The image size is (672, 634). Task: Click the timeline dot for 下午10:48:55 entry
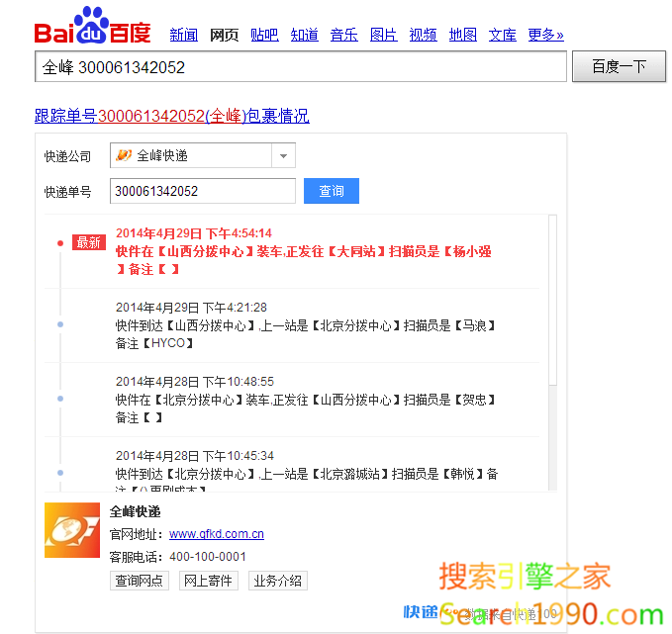[60, 399]
